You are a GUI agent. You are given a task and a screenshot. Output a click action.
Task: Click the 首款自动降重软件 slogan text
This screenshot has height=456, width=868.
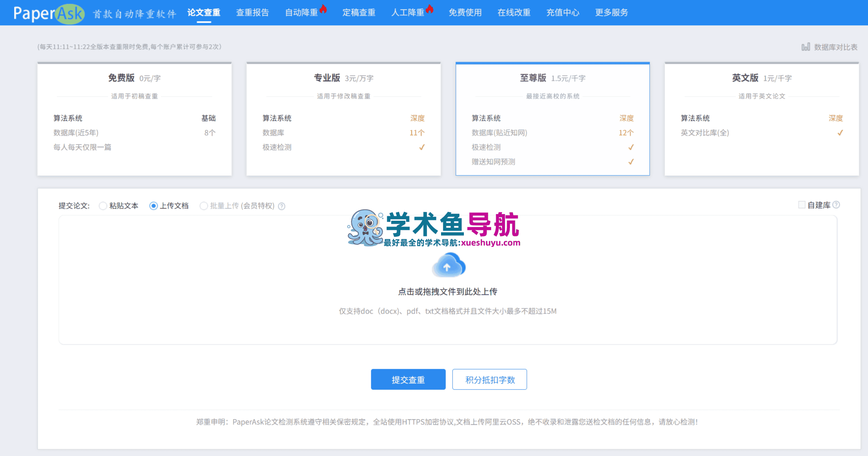[x=135, y=14]
